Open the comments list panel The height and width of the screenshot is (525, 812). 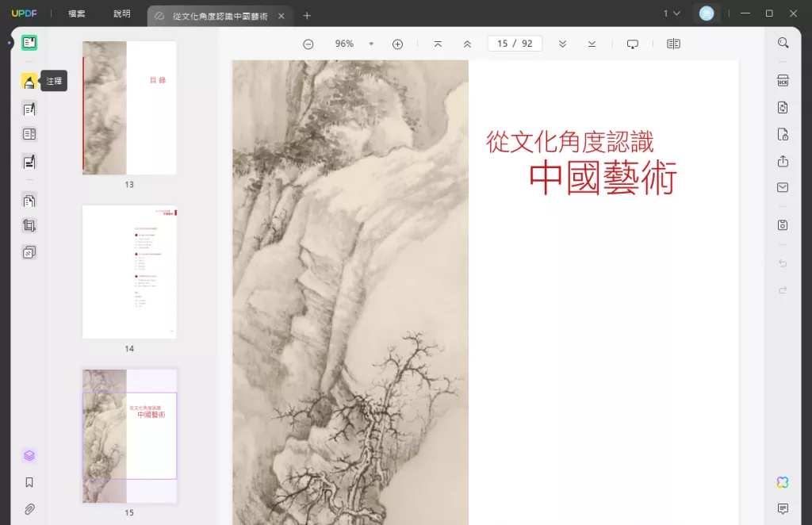pyautogui.click(x=783, y=509)
